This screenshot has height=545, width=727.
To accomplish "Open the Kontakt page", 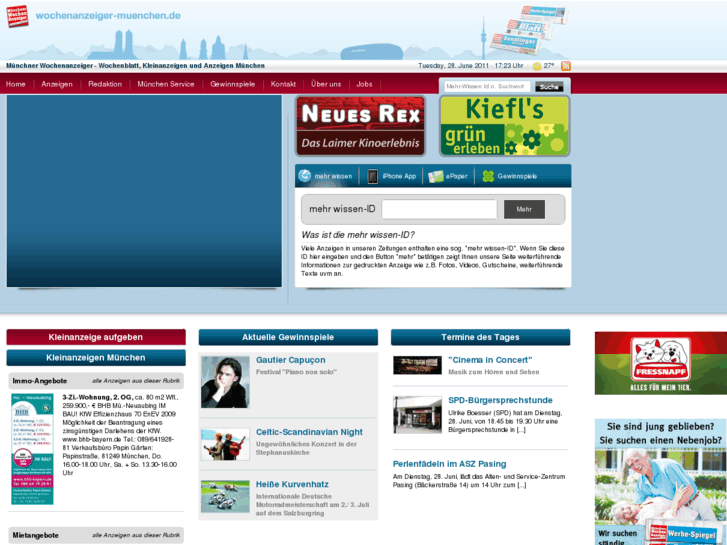I will coord(283,84).
